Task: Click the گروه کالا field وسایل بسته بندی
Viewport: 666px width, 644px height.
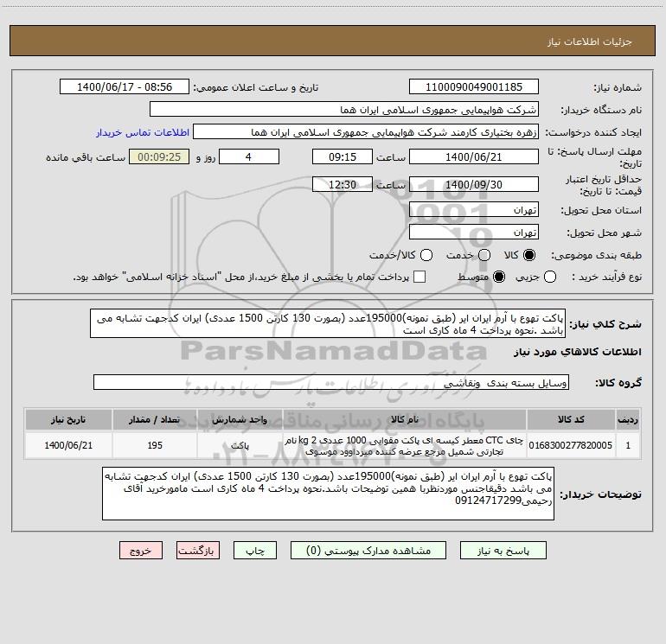Action: click(x=331, y=382)
